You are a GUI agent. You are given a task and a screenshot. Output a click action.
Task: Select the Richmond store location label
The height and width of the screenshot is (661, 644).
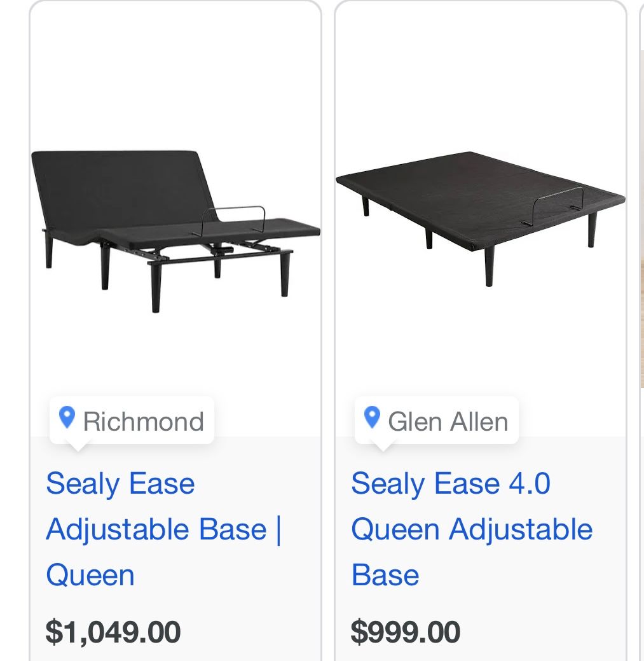(x=143, y=421)
